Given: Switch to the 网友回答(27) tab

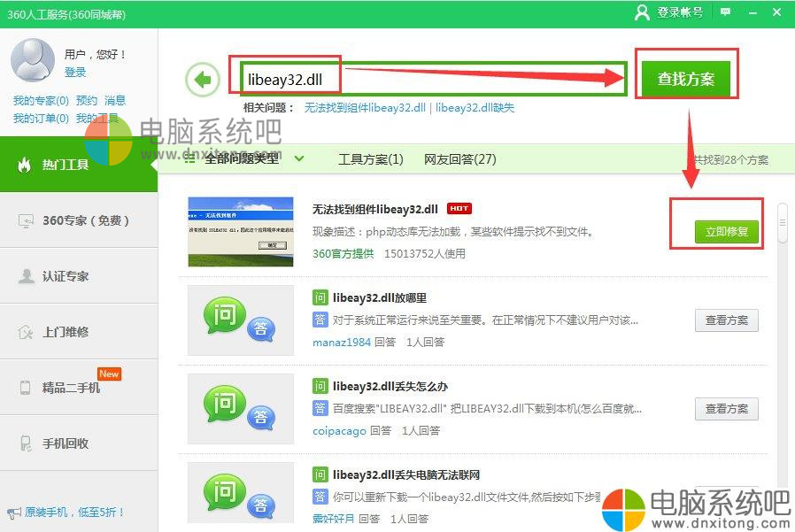Looking at the screenshot, I should tap(459, 159).
